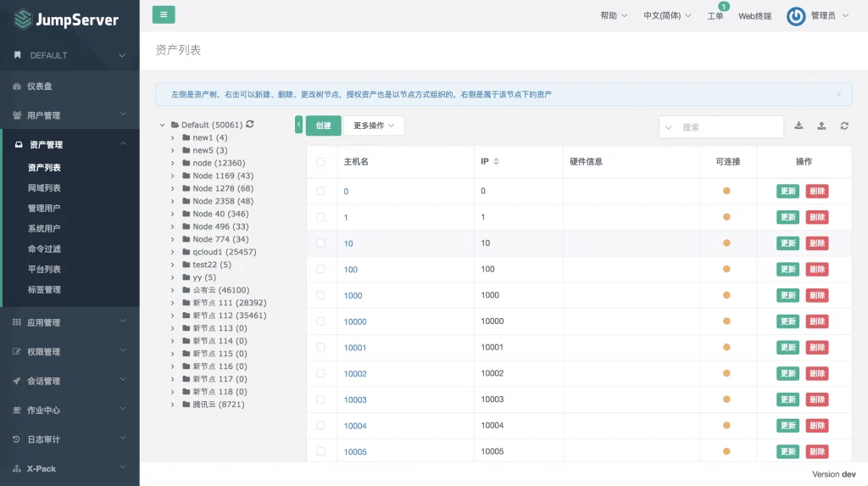868x486 pixels.
Task: Click the 日志审计 history icon
Action: coord(17,439)
